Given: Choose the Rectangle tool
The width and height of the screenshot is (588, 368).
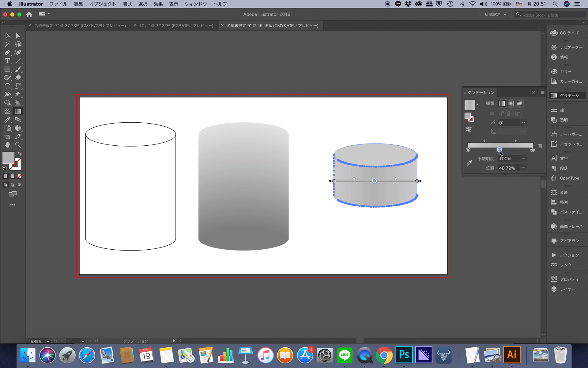Looking at the screenshot, I should click(x=7, y=69).
